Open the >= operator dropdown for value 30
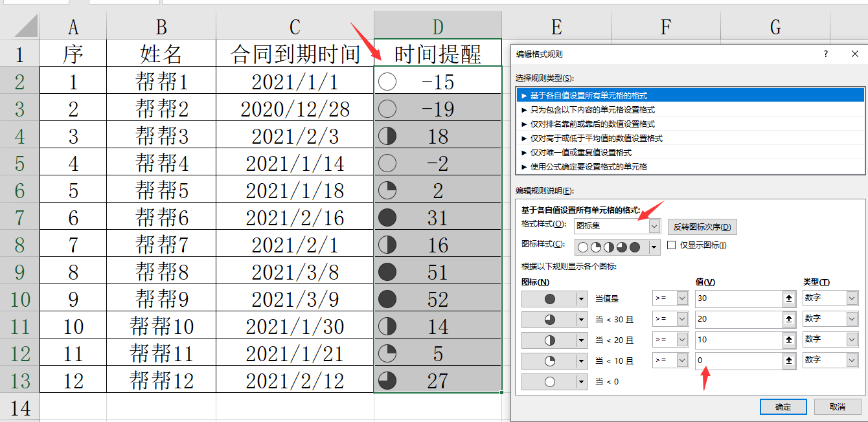Viewport: 868px width, 422px height. 681,298
